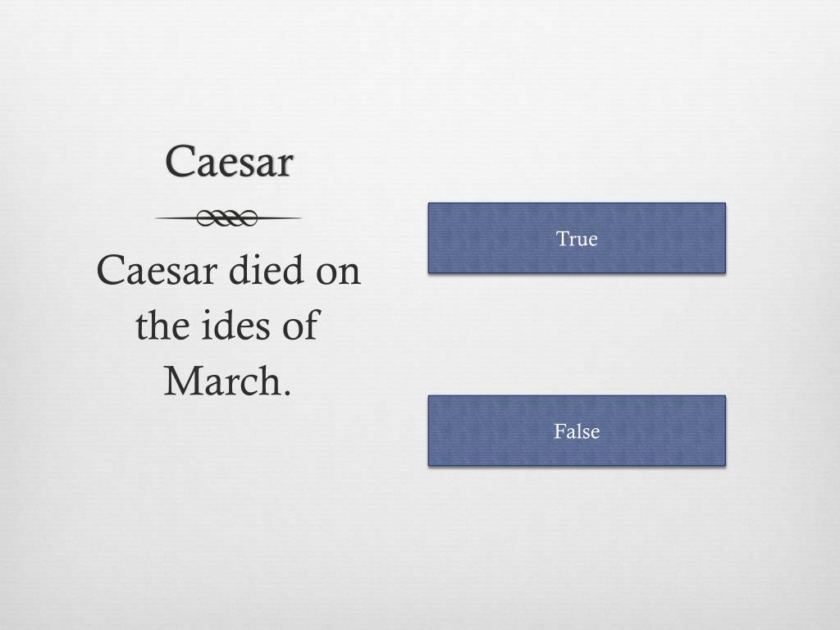Screen dimensions: 840x630
Task: Click the word ides in the statement
Action: click(x=235, y=325)
